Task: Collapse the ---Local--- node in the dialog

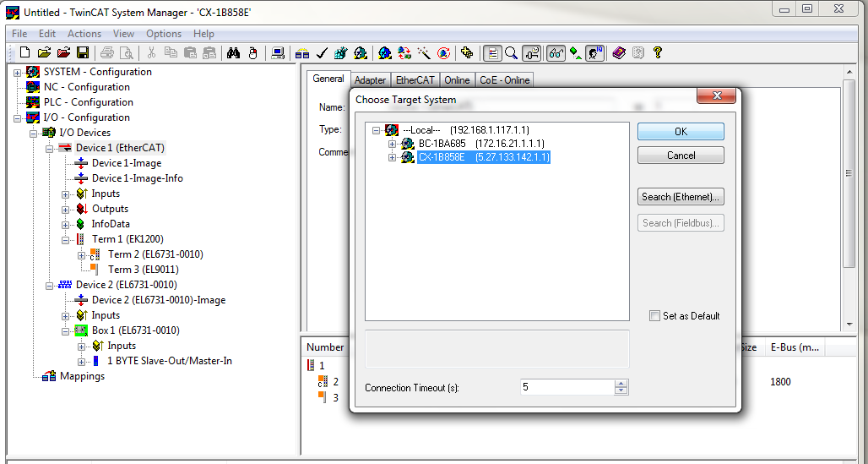Action: pyautogui.click(x=377, y=130)
